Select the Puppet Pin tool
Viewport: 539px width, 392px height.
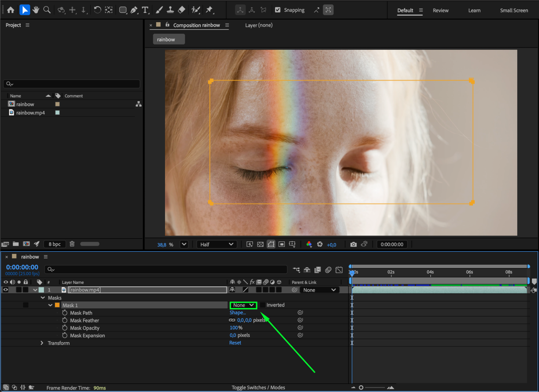coord(209,10)
